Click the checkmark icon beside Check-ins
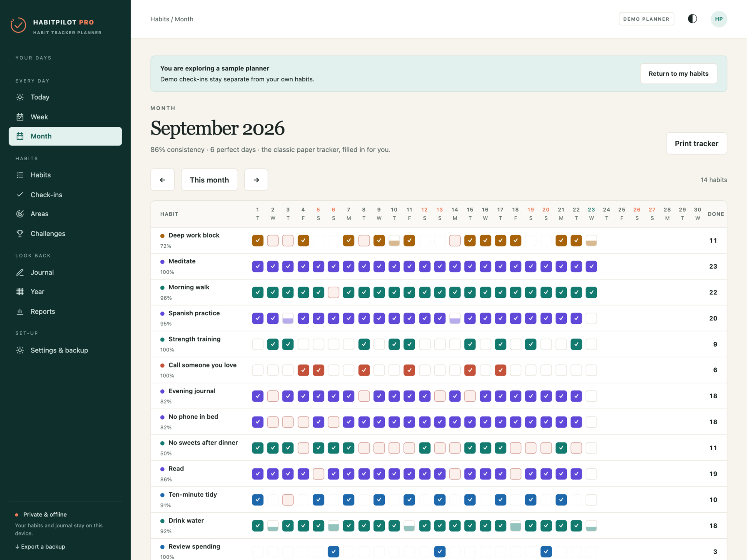This screenshot has width=747, height=560. click(20, 194)
